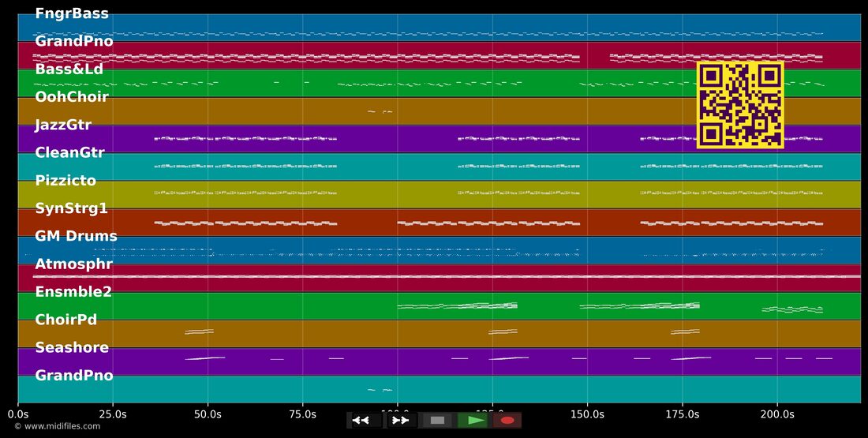Image resolution: width=868 pixels, height=438 pixels.
Task: Select the Bass&Ld track label
Action: tap(69, 69)
